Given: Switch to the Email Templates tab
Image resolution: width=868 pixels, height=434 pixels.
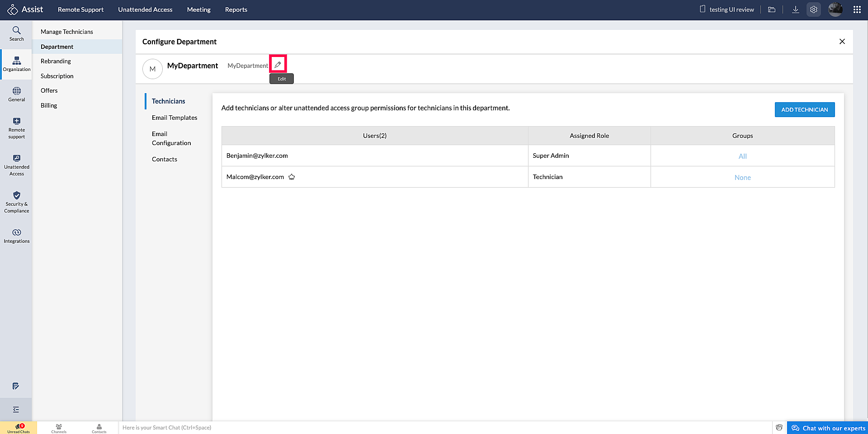Looking at the screenshot, I should (175, 118).
